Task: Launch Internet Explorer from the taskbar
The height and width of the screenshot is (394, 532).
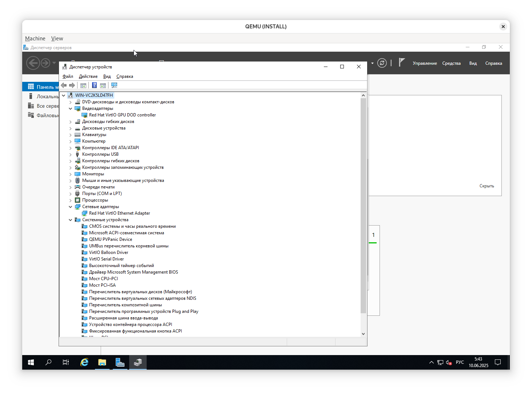Action: tap(84, 362)
